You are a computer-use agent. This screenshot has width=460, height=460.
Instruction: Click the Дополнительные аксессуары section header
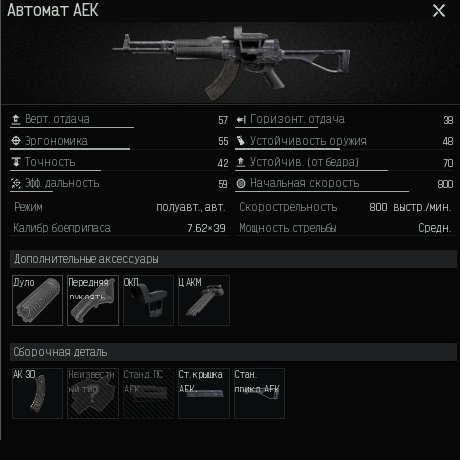pos(233,259)
